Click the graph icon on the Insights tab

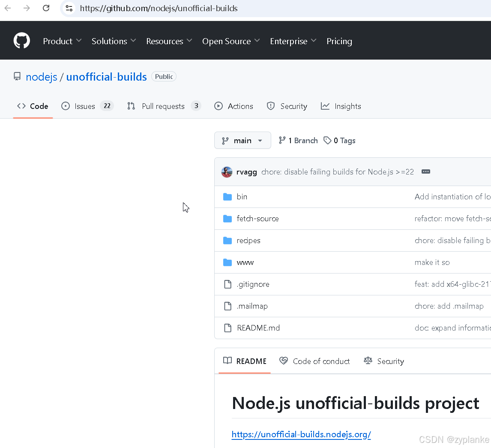(x=325, y=106)
